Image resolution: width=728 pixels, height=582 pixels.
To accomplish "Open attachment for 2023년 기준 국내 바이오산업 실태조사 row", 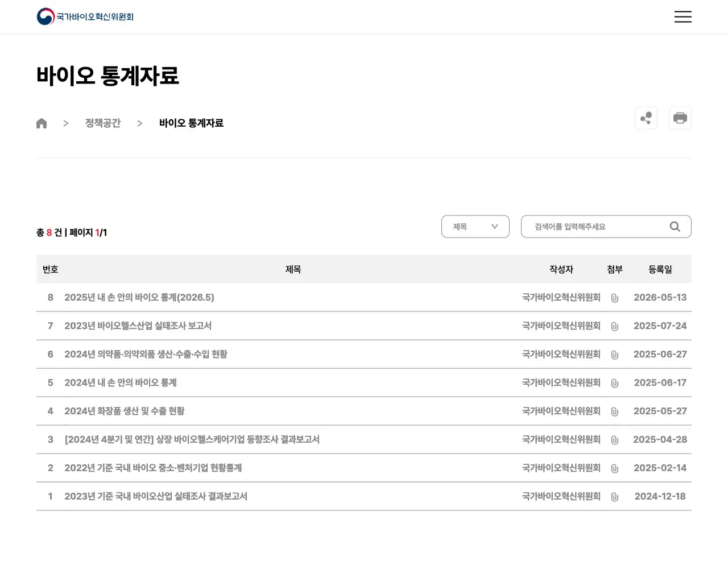I will click(x=615, y=497).
